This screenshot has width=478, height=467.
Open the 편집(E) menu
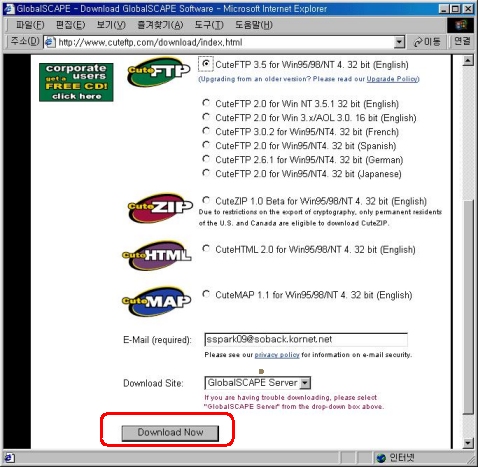[70, 25]
